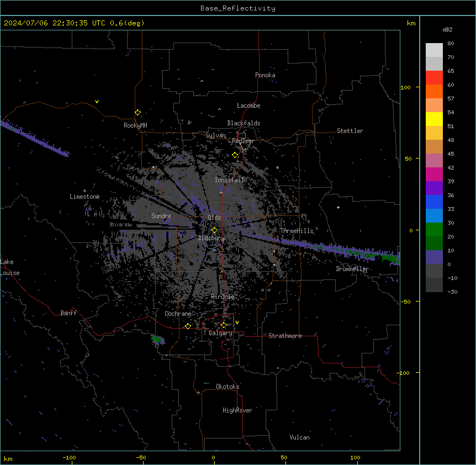Click the Didsbury town label

211,238
